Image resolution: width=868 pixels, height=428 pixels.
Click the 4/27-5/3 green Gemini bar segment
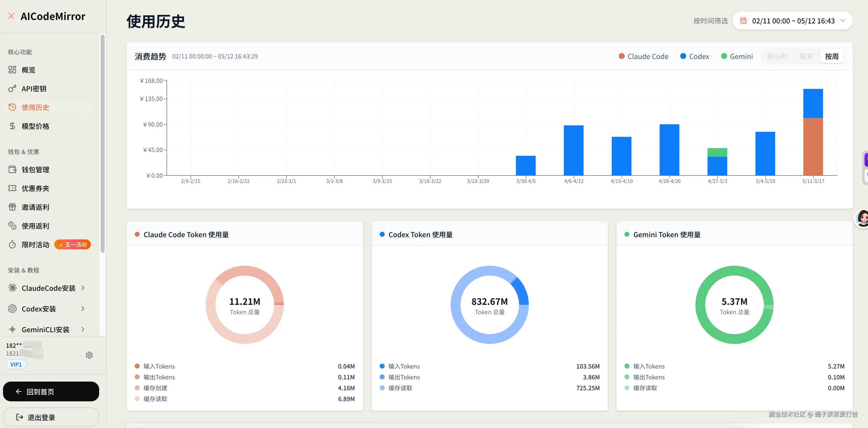(x=717, y=152)
